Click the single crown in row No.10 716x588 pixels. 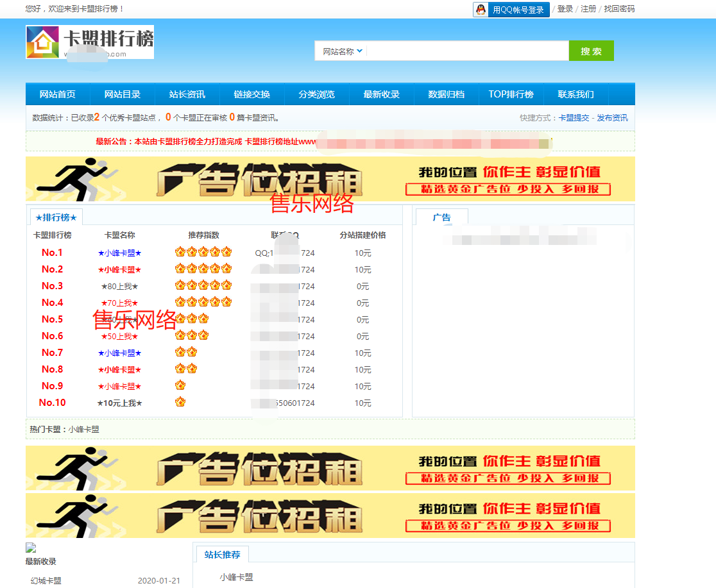pyautogui.click(x=180, y=402)
